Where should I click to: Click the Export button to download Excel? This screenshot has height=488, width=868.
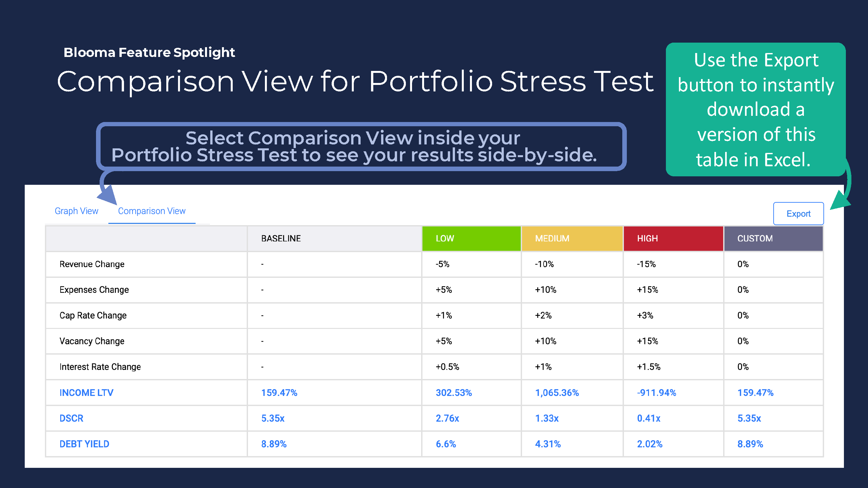click(798, 213)
